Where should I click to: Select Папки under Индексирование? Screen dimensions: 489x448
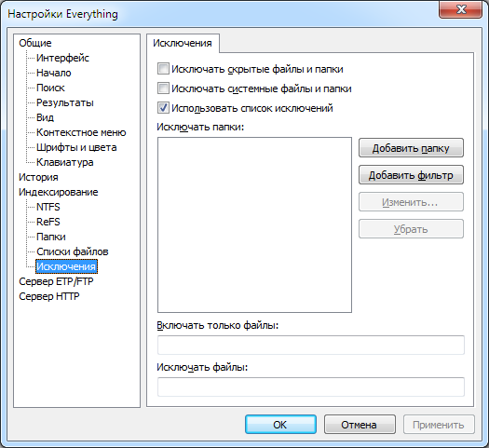coord(51,237)
